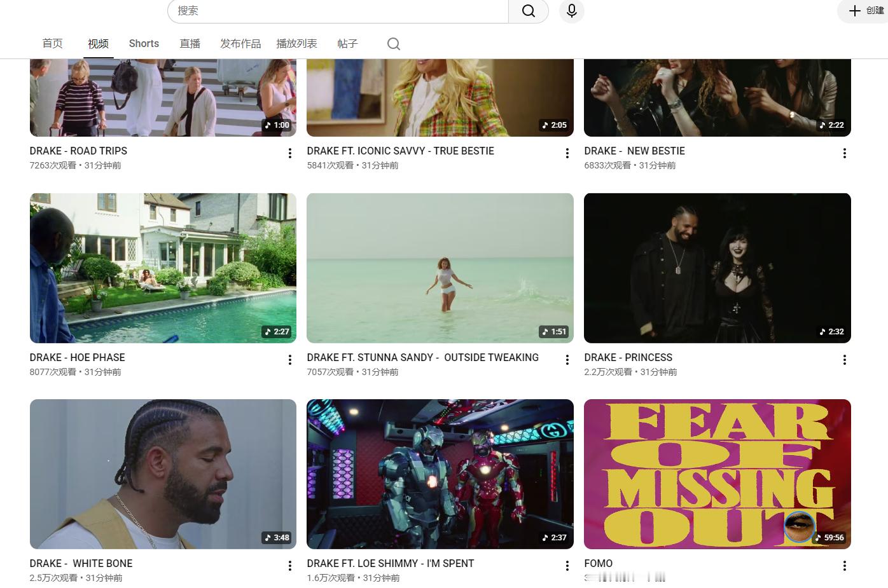888x588 pixels.
Task: Play the NEW BESTIE dark dancing thumbnail
Action: (x=718, y=97)
